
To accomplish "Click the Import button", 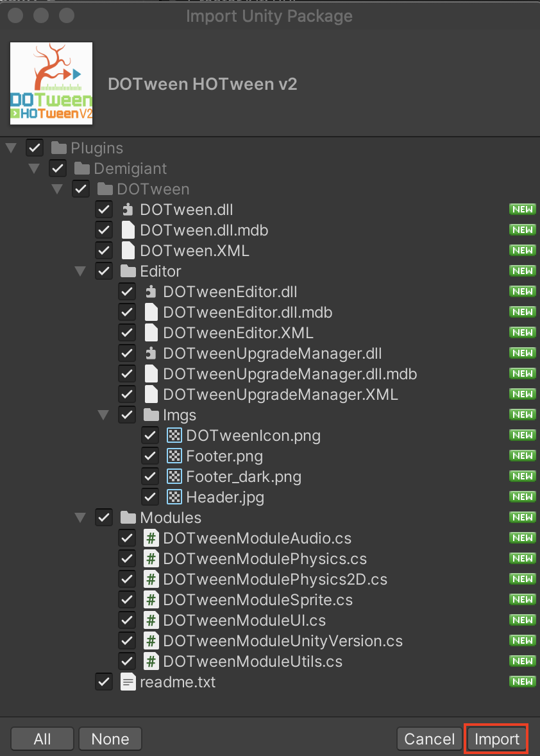I will [496, 739].
